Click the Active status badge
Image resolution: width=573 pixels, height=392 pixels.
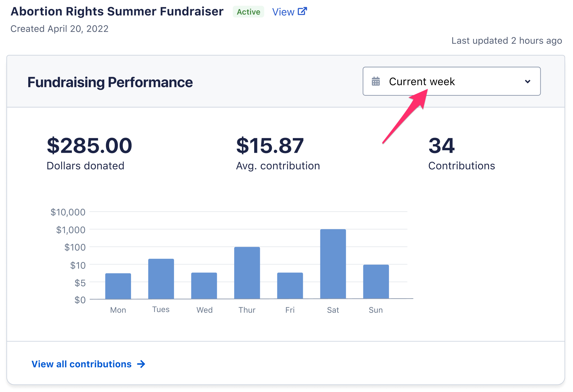pos(248,12)
